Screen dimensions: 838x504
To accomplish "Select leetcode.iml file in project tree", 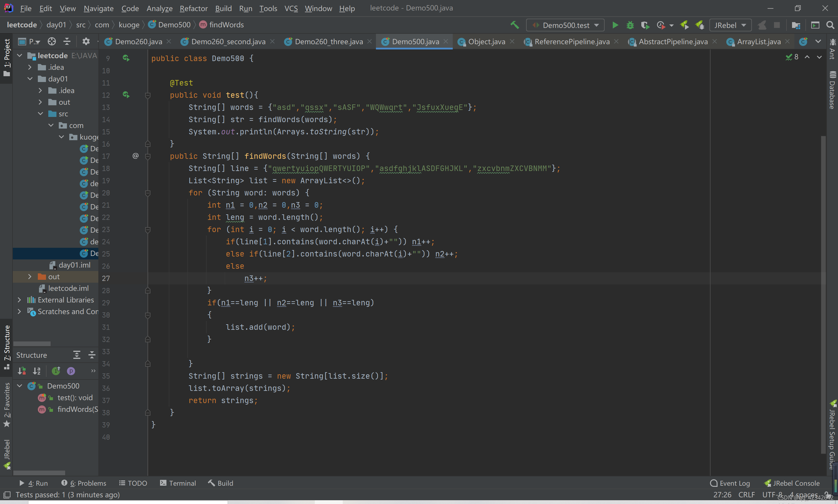I will 68,288.
